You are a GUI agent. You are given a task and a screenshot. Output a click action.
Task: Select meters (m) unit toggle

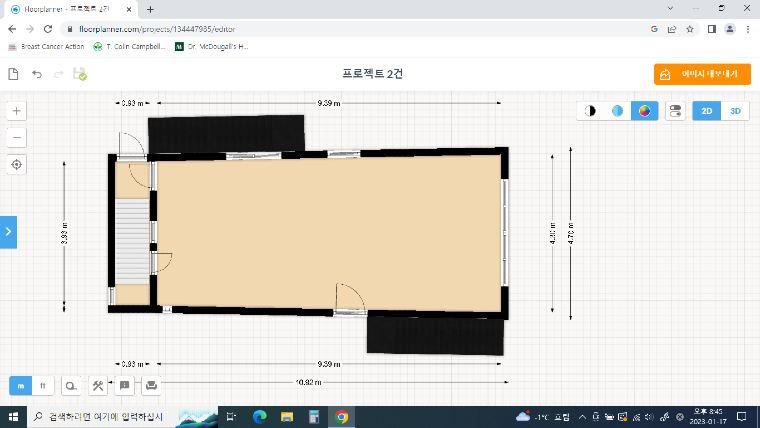[x=21, y=385]
